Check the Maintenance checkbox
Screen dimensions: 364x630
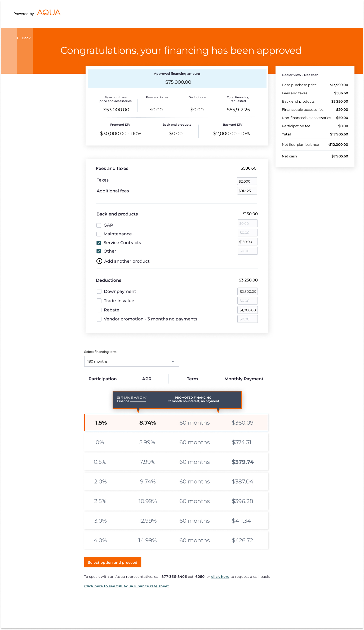point(99,234)
